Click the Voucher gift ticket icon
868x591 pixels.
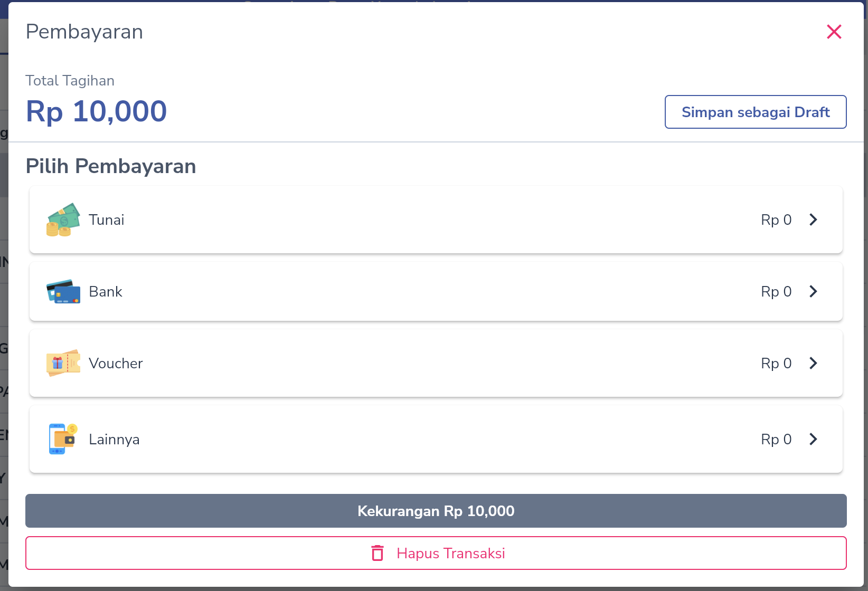tap(63, 363)
